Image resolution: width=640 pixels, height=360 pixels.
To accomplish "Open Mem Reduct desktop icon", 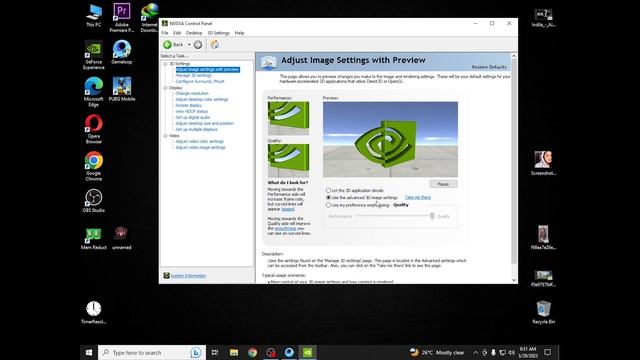I will [93, 238].
